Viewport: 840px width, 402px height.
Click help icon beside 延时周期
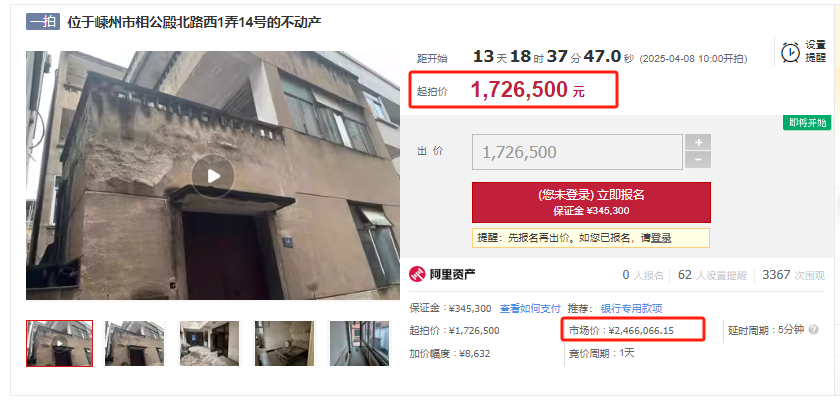[x=813, y=330]
